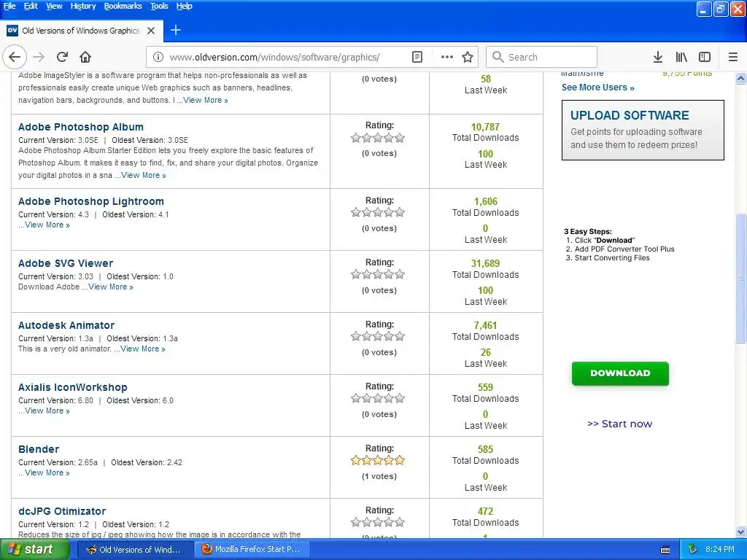Rate Adobe SVG Viewer with the third star
Image resolution: width=747 pixels, height=560 pixels.
pyautogui.click(x=378, y=274)
